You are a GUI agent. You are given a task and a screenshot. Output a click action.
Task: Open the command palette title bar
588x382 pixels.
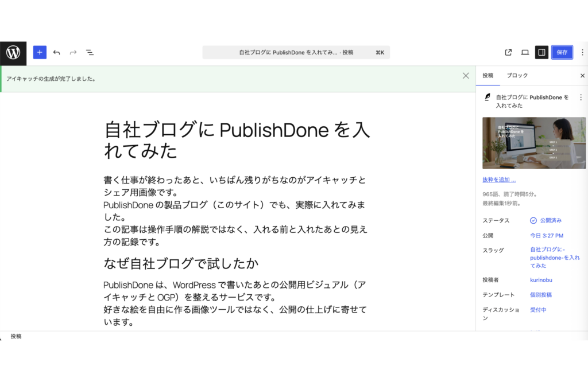tap(296, 52)
